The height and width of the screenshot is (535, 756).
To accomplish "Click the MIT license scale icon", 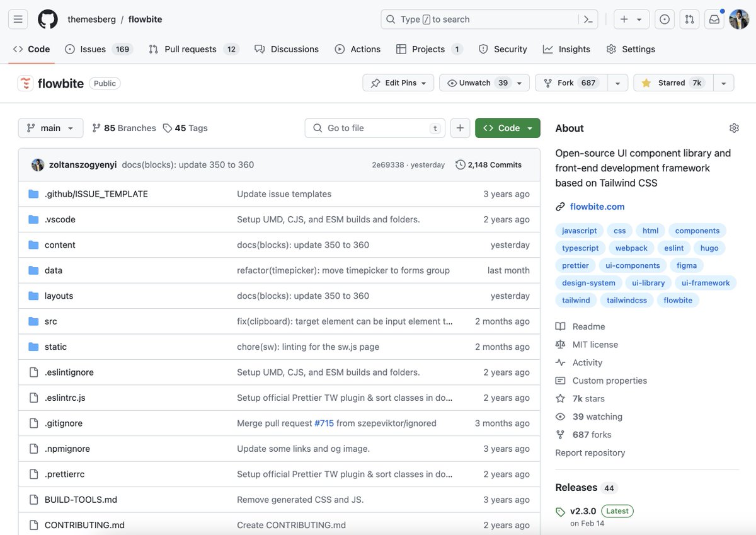I will tap(560, 345).
